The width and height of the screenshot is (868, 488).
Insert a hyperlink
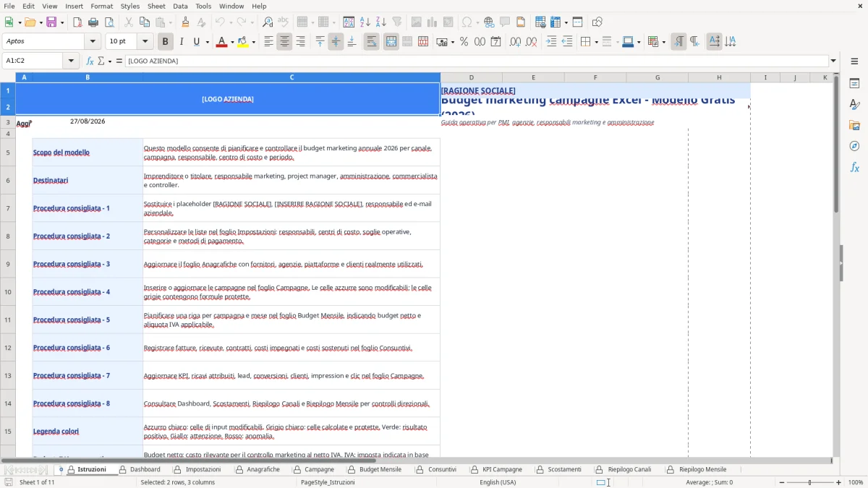[x=489, y=22]
